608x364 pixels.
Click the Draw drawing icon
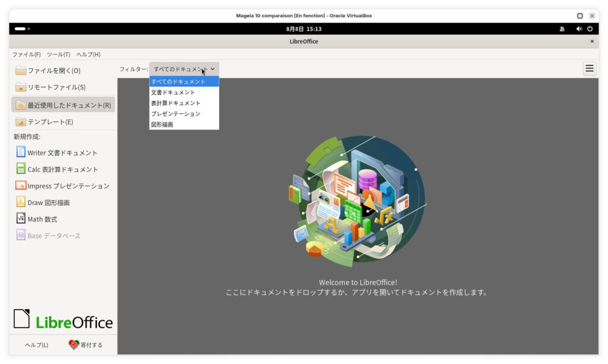pos(21,201)
